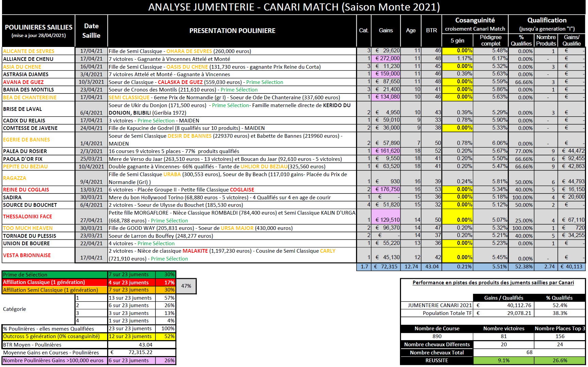Click the red Affiliation Classique legend cell

[55, 282]
